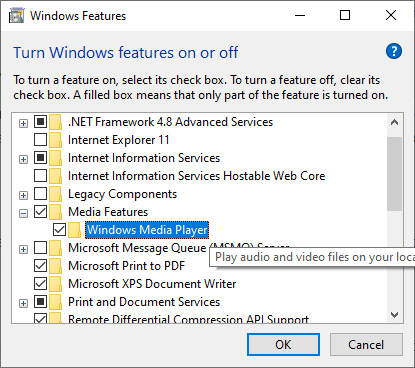Expand the Legacy Components node

23,196
